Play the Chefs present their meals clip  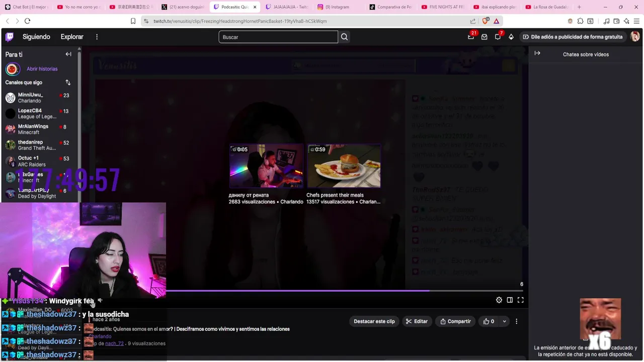click(344, 166)
